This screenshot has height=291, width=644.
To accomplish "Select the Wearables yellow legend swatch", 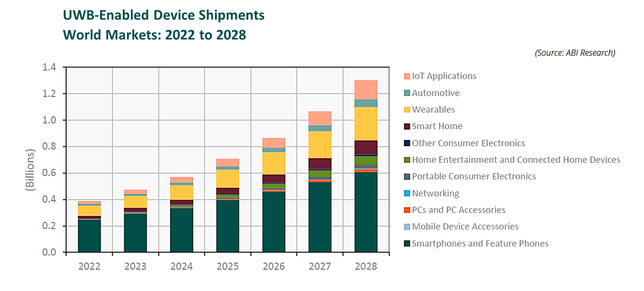I will point(407,110).
